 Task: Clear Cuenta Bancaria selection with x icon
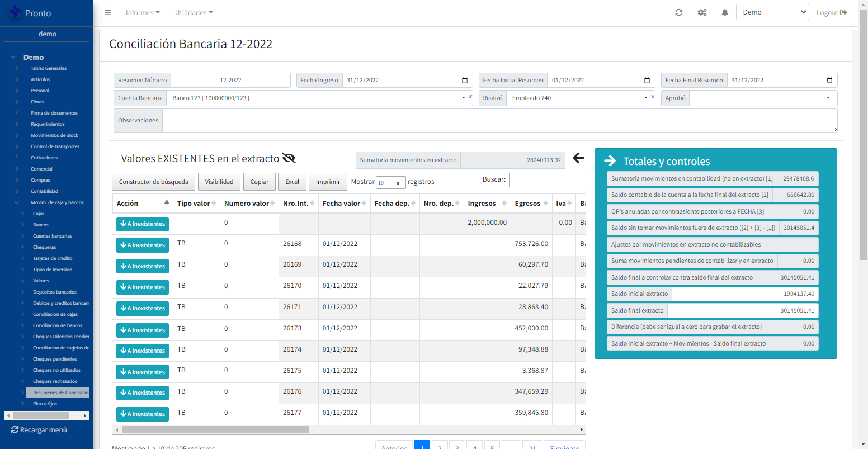point(470,97)
